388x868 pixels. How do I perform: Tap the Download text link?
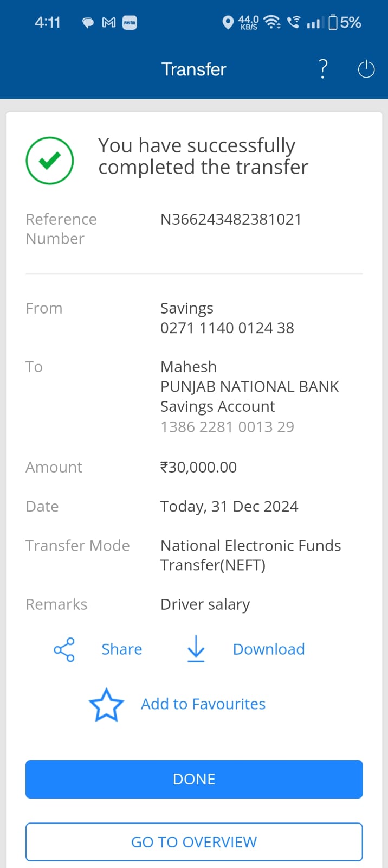pos(269,649)
